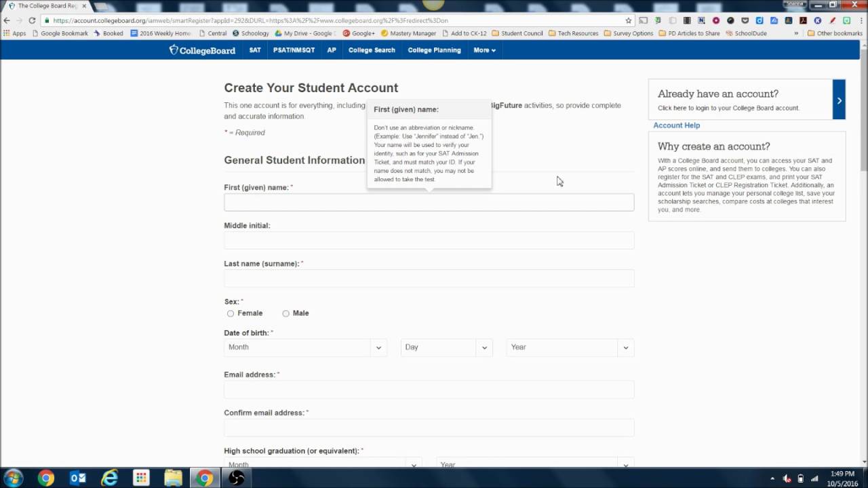Open the Apps shortcut in bookmarks bar
Viewport: 868px width, 488px height.
[x=14, y=33]
